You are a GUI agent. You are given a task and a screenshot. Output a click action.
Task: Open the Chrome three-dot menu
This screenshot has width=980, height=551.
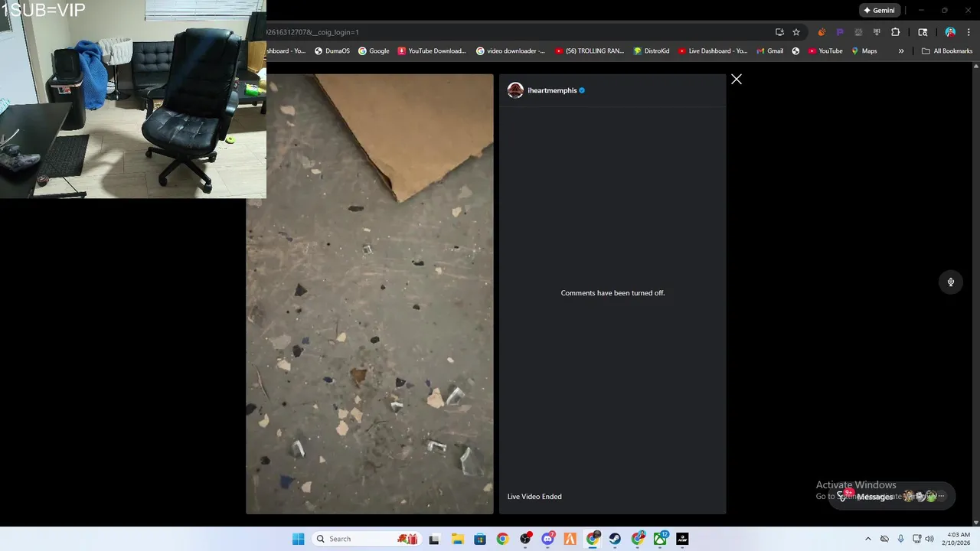(969, 32)
